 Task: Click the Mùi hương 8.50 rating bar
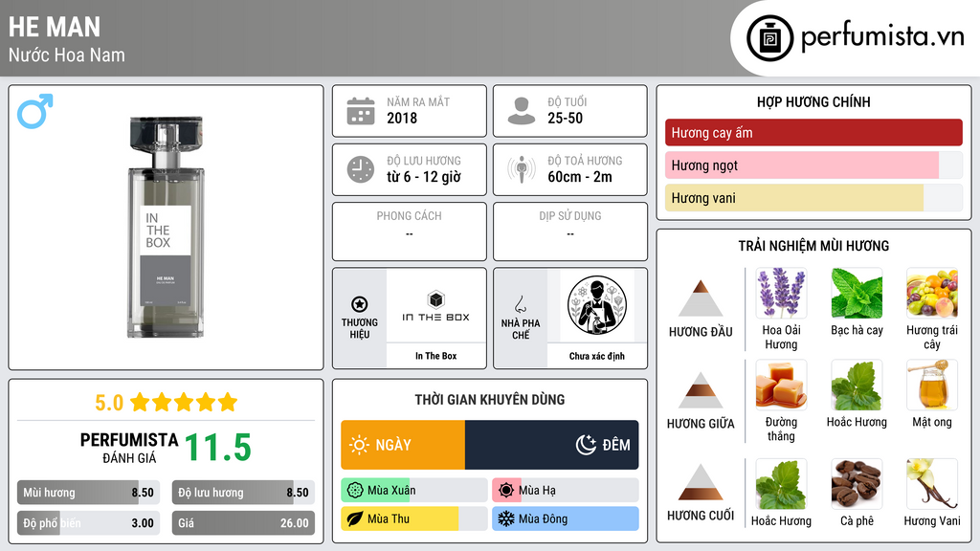pyautogui.click(x=88, y=493)
